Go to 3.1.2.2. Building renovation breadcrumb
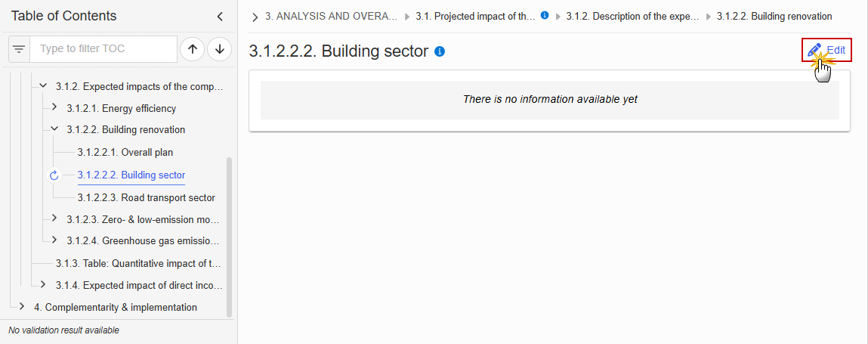 (774, 17)
